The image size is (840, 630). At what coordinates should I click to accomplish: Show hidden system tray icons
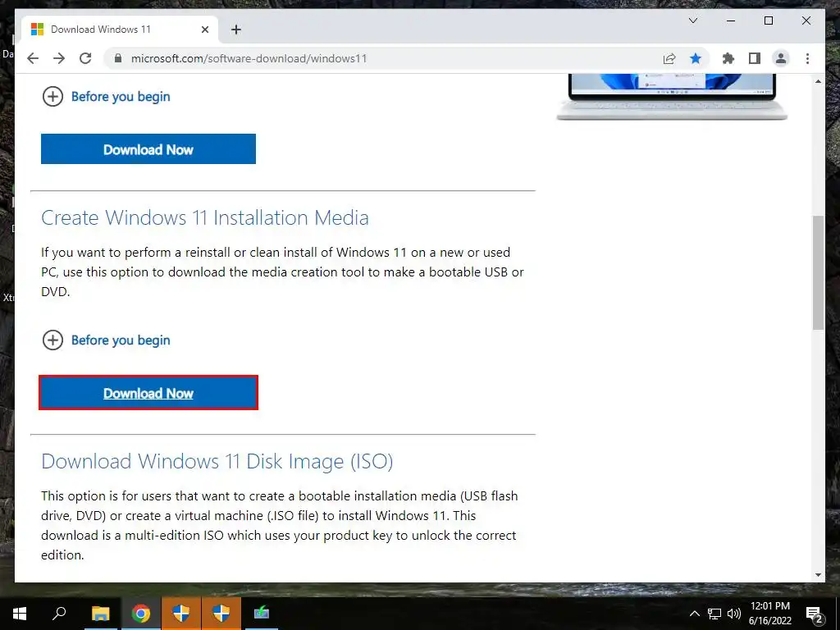[694, 614]
